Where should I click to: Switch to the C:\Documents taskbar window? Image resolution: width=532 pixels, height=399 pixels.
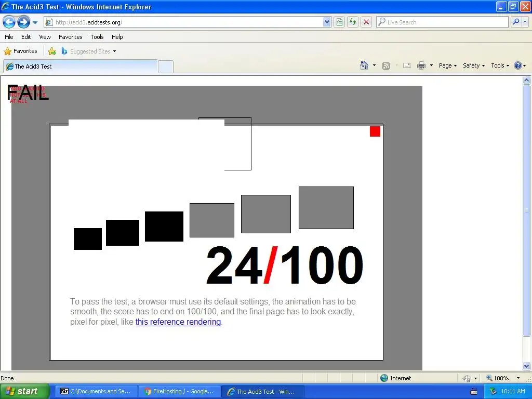click(x=96, y=392)
